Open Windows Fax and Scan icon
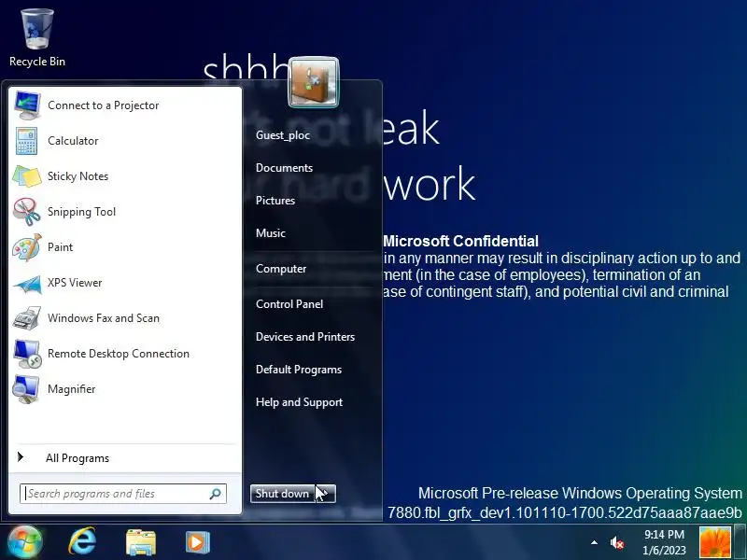Viewport: 747px width, 560px height. 27,318
